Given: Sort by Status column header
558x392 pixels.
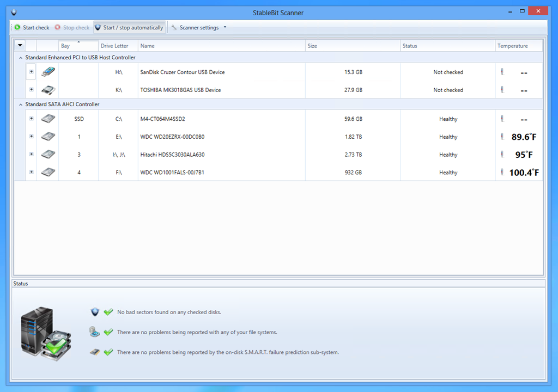Looking at the screenshot, I should point(448,46).
